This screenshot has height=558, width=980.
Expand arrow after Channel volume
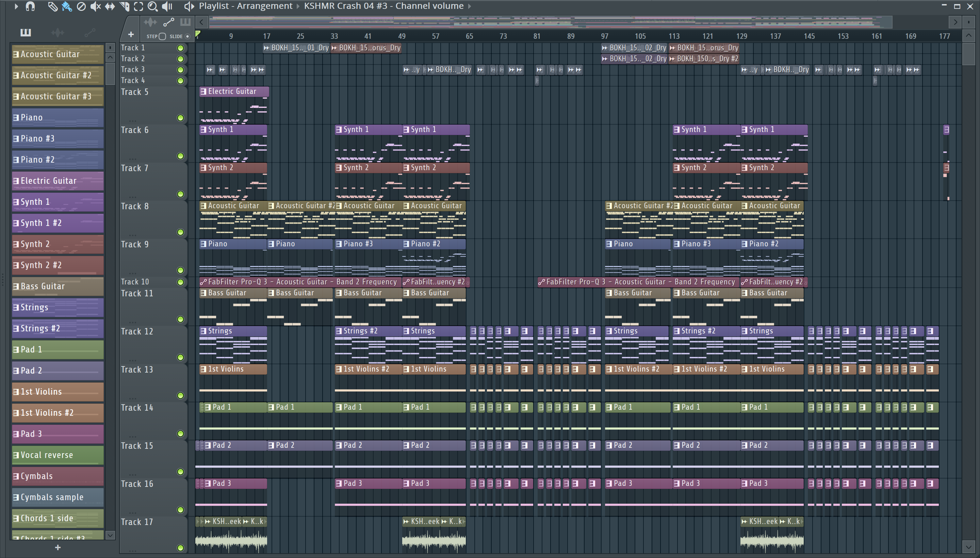point(469,6)
